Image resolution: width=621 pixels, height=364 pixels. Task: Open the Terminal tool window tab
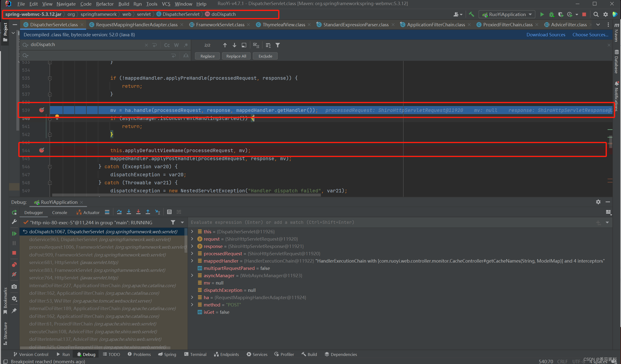[x=195, y=354]
